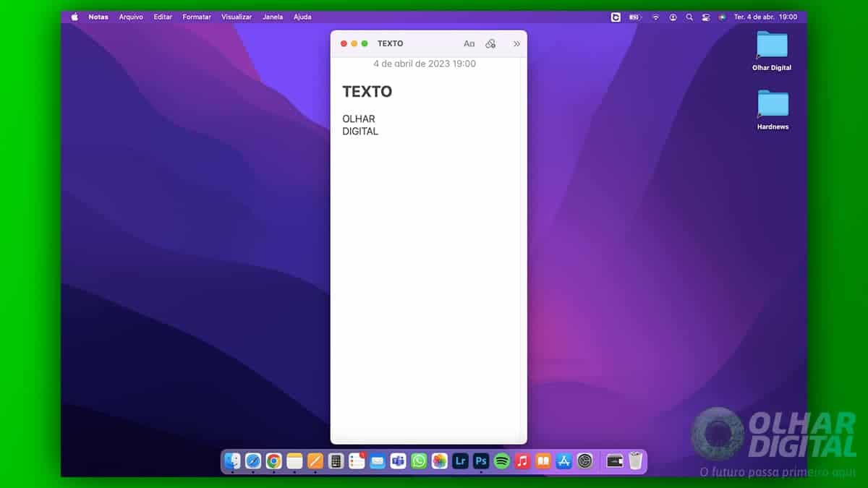Open Finder in the Dock
The width and height of the screenshot is (868, 488).
point(232,461)
